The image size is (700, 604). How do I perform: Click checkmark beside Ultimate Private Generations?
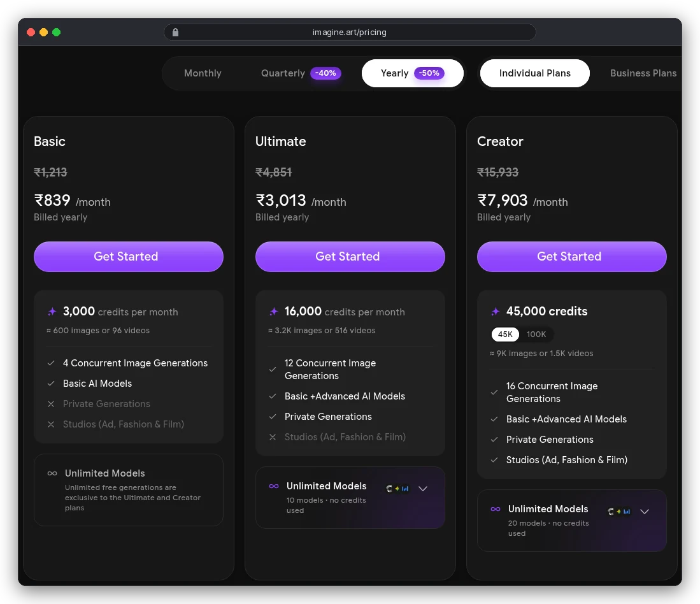tap(273, 417)
